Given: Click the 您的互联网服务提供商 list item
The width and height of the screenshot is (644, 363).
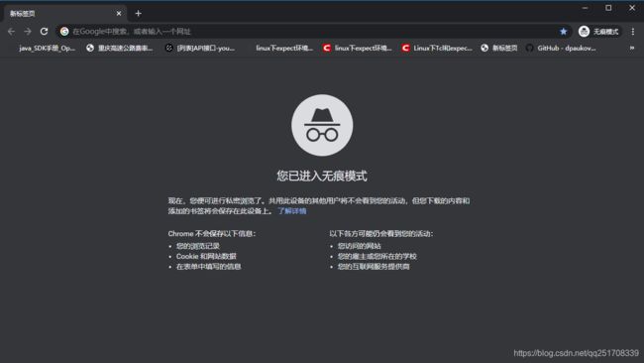Looking at the screenshot, I should click(374, 267).
